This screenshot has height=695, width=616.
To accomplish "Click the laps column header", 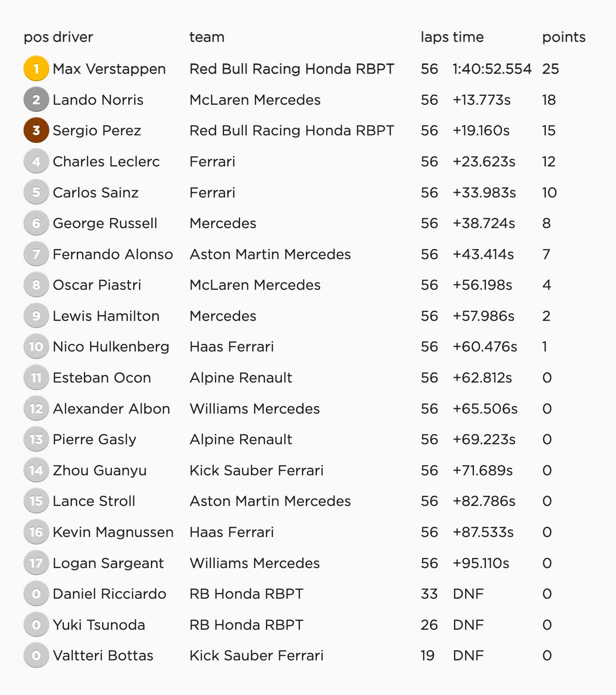I will [434, 37].
